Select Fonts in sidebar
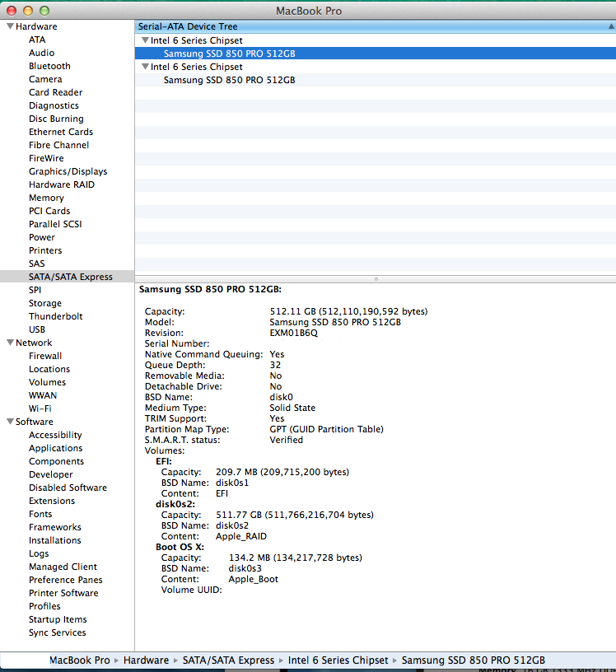The height and width of the screenshot is (672, 616). [x=40, y=514]
